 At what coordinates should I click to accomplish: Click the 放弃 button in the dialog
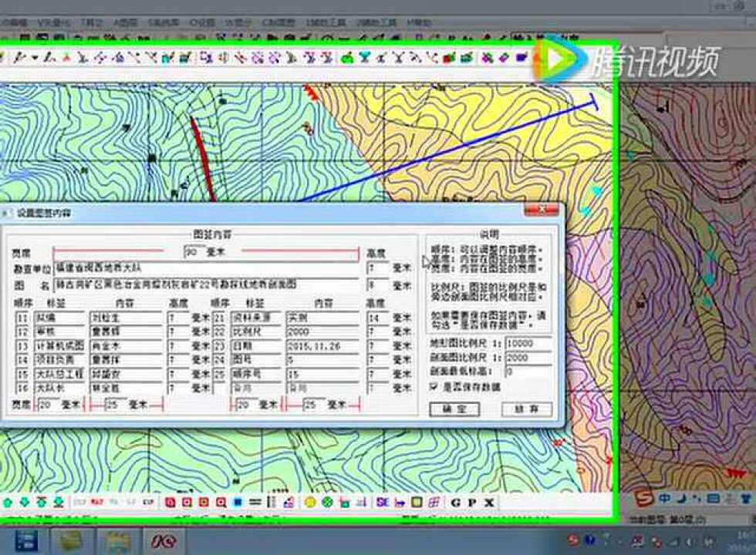tap(526, 409)
